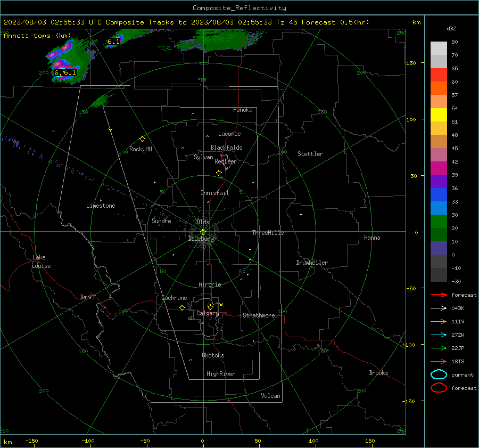Click the Composite_Reflectivity title
Viewport: 479px width, 448px height.
[239, 8]
